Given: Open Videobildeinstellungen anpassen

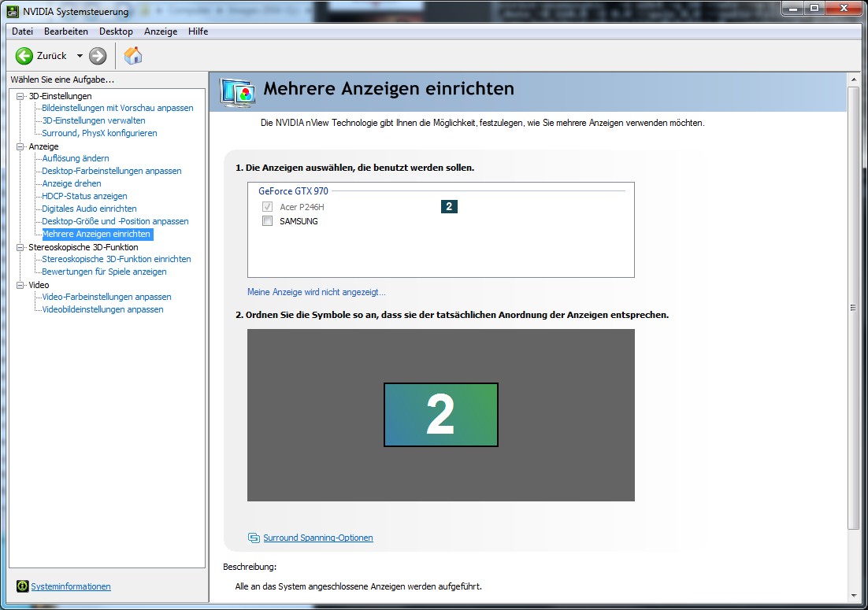Looking at the screenshot, I should [102, 309].
